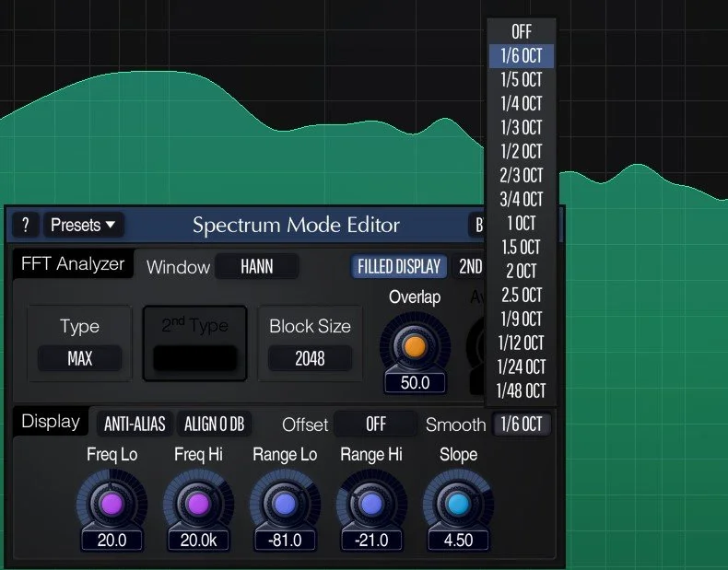Image resolution: width=728 pixels, height=570 pixels.
Task: Choose 1 OCT smoothing option
Action: (522, 223)
